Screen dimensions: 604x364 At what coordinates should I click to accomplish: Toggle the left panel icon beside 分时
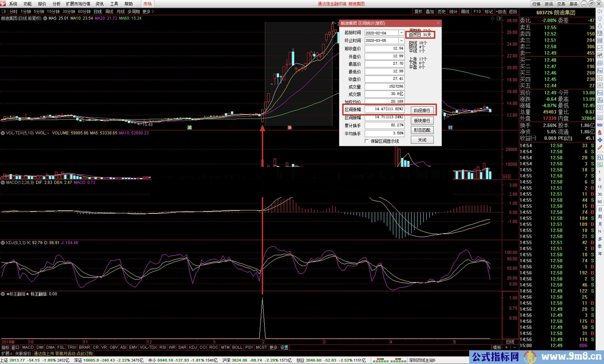tap(4, 11)
